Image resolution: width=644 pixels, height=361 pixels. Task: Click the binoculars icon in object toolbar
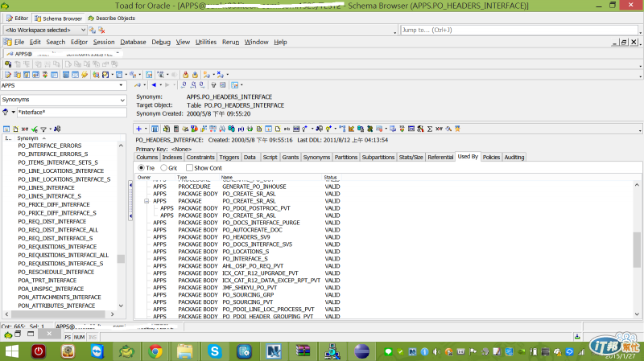point(222,129)
